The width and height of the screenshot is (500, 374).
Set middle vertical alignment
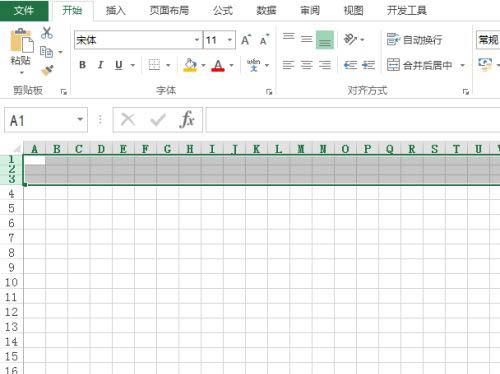point(306,40)
